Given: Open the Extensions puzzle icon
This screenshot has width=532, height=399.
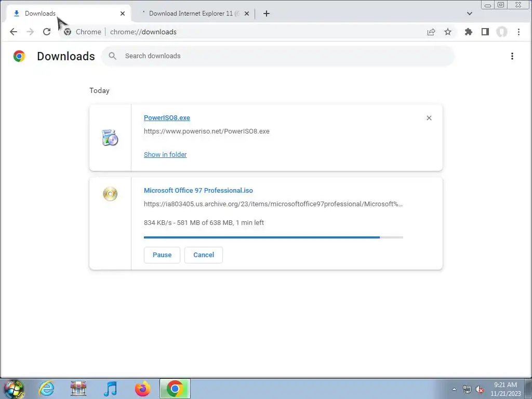Looking at the screenshot, I should coord(469,32).
